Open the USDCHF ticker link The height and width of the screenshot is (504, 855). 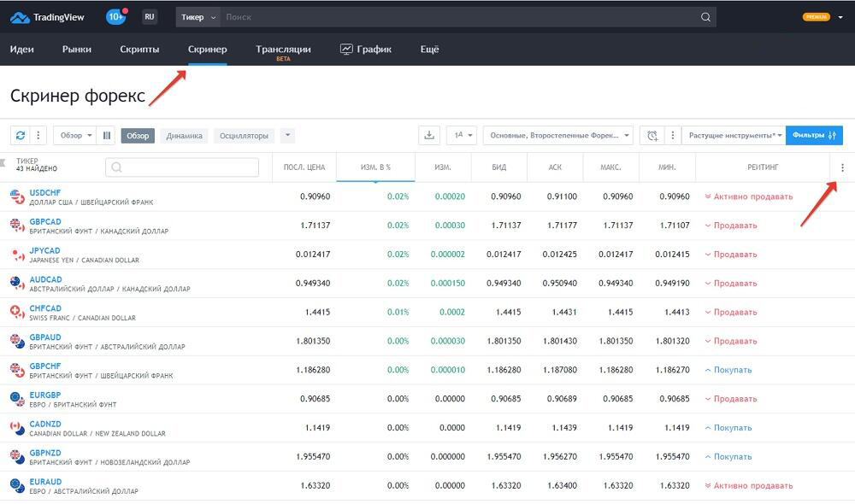(45, 192)
